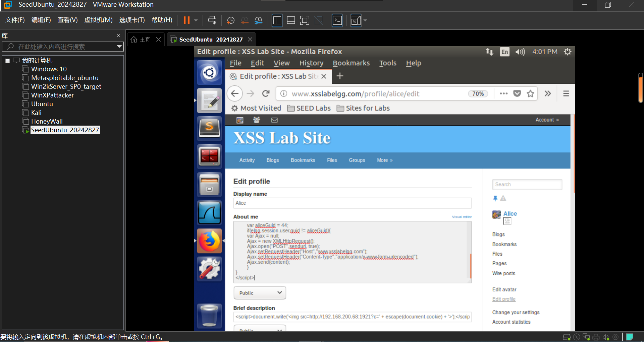Viewport: 644px width, 342px height.
Task: Close the SeedUbuntu_20242827 VM tab
Action: pyautogui.click(x=250, y=40)
